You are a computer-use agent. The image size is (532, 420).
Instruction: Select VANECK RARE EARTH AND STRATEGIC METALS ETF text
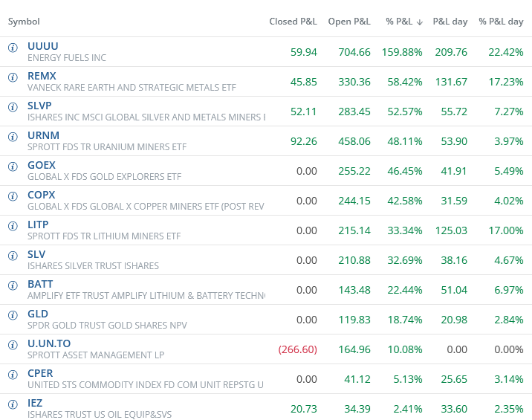[x=132, y=88]
